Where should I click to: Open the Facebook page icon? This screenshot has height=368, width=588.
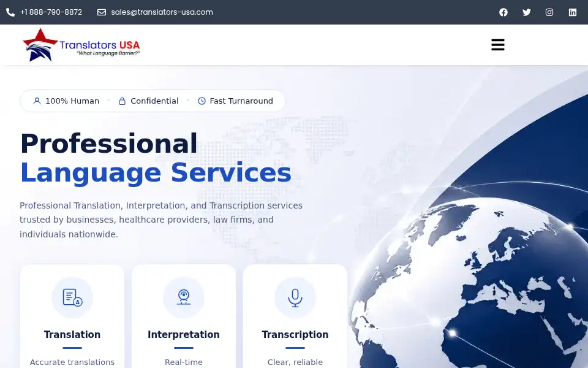click(x=503, y=12)
